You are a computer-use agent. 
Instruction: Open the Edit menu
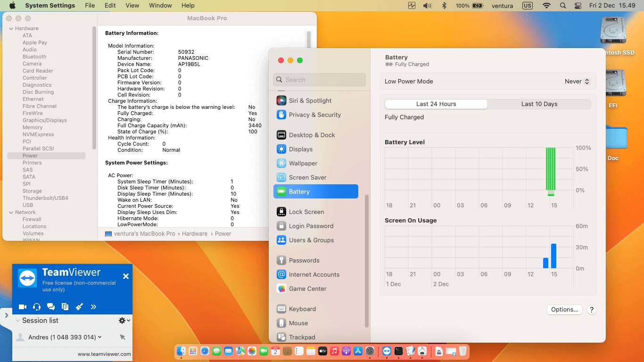(110, 6)
